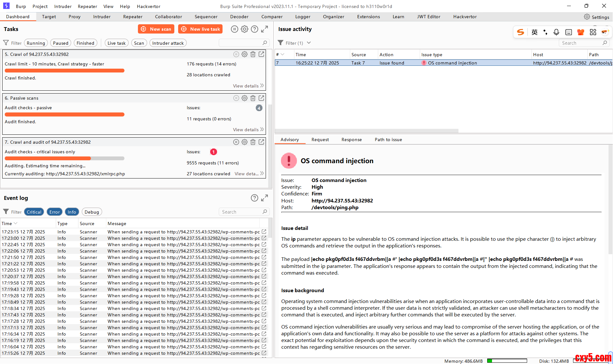Toggle the Debug event log filter
613x364 pixels.
point(92,212)
